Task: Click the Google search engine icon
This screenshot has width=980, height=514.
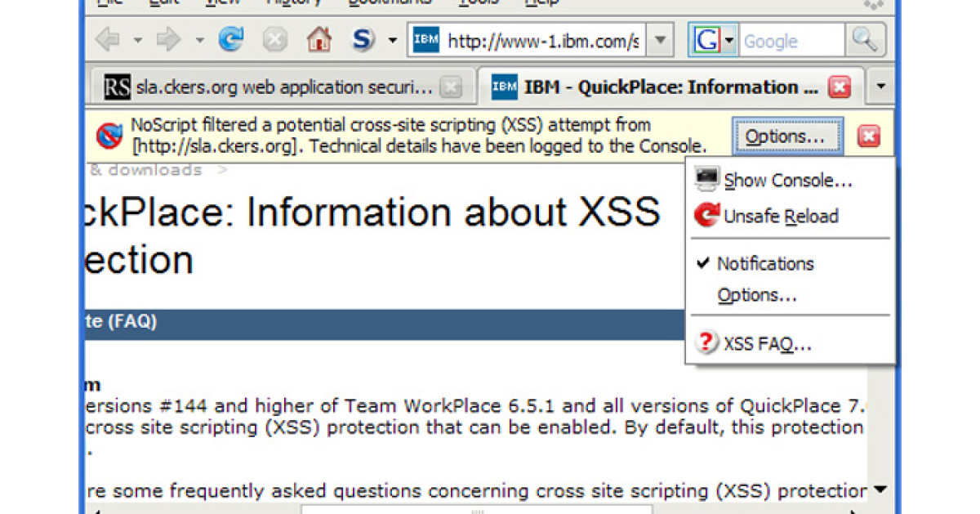Action: [706, 39]
